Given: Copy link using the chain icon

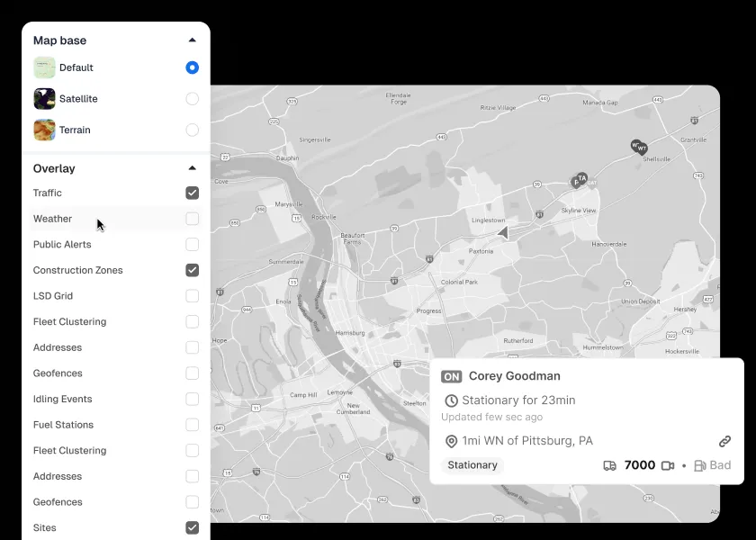Looking at the screenshot, I should 724,441.
